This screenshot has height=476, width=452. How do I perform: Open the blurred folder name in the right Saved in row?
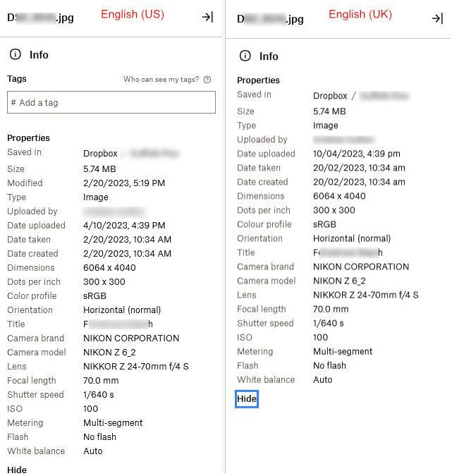(384, 95)
